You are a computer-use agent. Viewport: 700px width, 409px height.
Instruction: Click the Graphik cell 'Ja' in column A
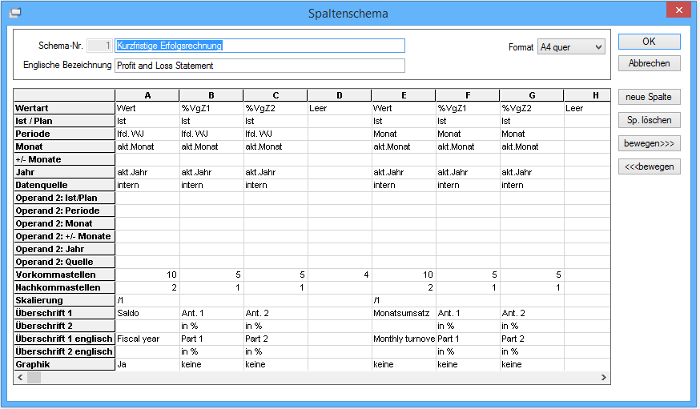click(147, 364)
